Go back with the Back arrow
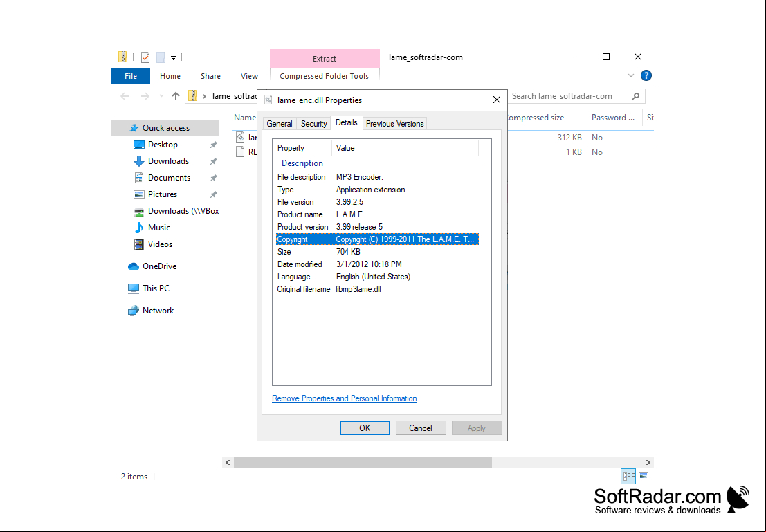This screenshot has height=532, width=766. [x=125, y=96]
